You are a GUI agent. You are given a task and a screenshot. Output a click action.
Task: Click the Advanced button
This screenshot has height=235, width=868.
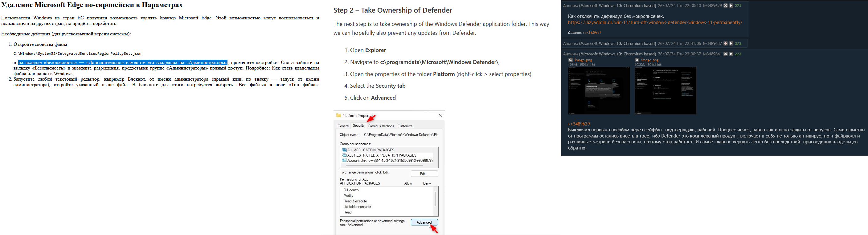[424, 222]
